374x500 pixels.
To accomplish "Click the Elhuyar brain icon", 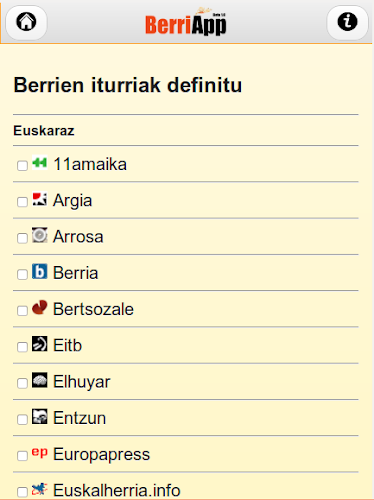I will (40, 380).
